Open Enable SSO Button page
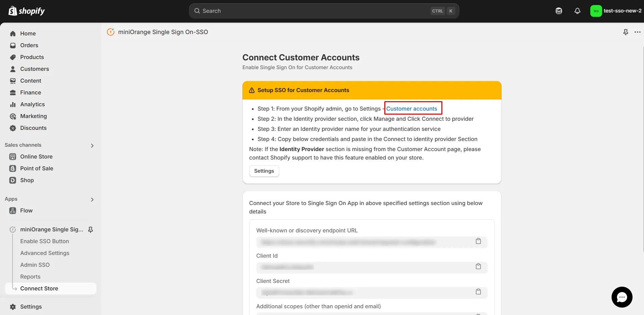 point(45,241)
